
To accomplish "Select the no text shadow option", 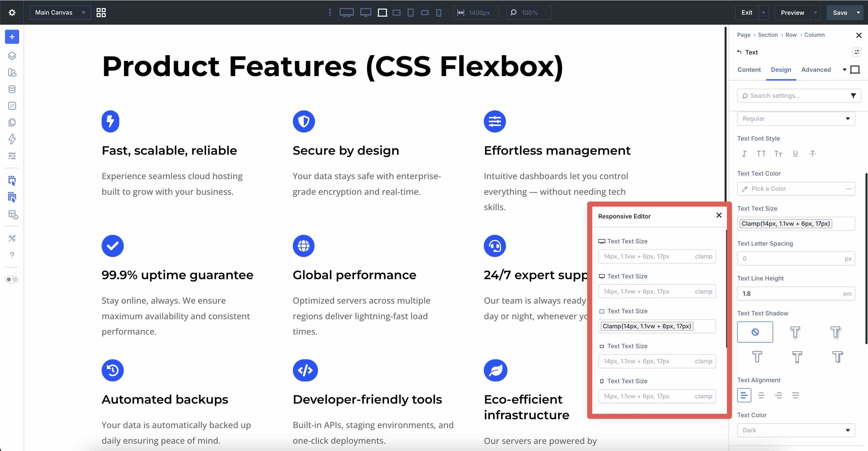I will pyautogui.click(x=755, y=332).
